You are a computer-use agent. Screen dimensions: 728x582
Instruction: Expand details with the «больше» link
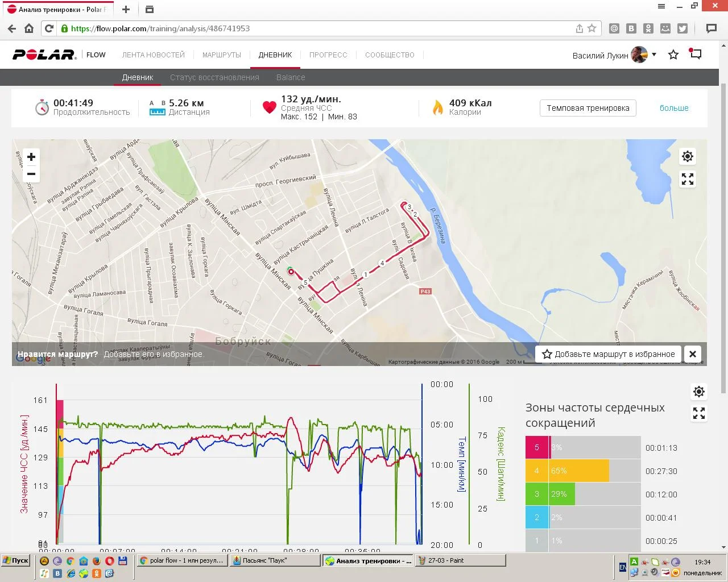coord(674,108)
